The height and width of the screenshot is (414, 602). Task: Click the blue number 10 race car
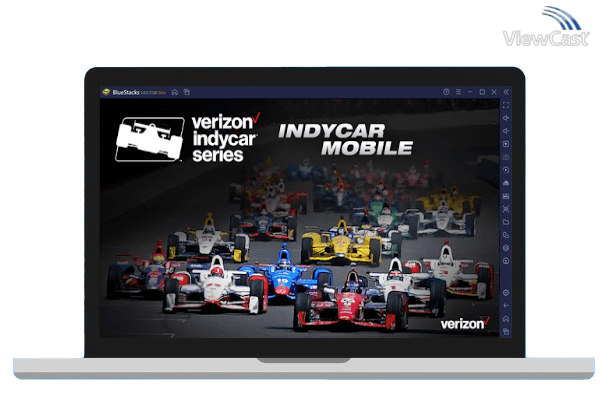tap(284, 275)
